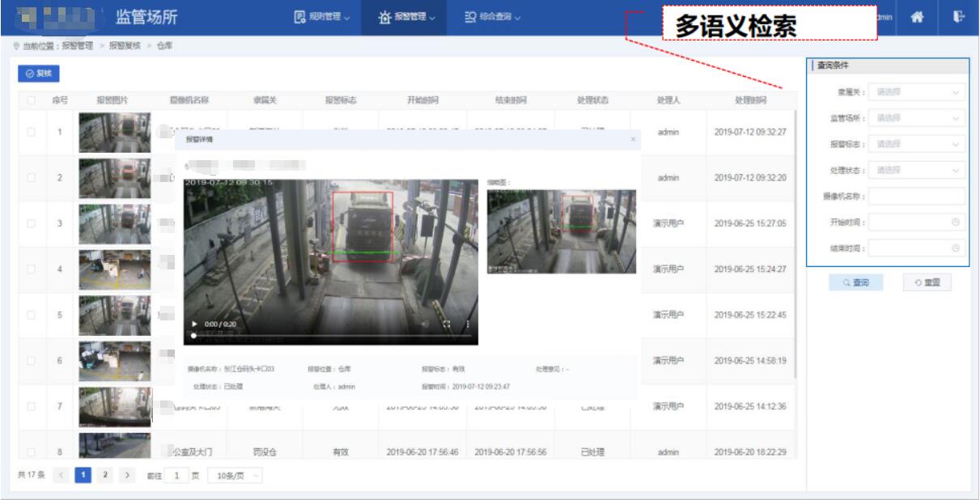Click the 查询 search button
This screenshot has height=500, width=980.
pos(855,282)
